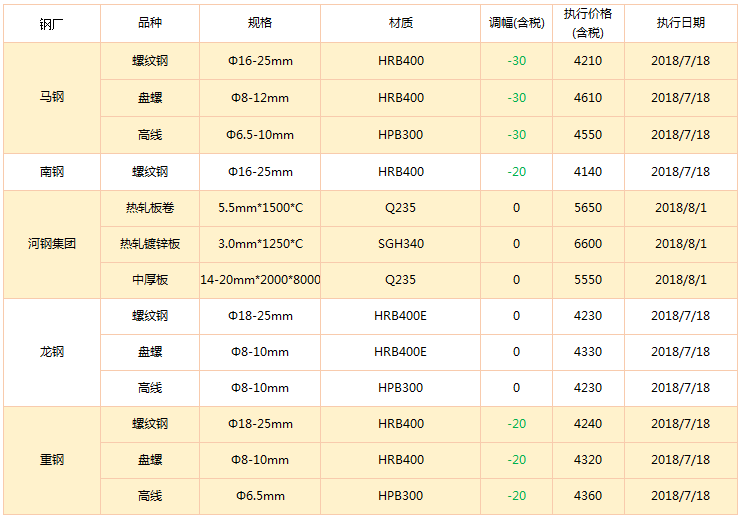Image resolution: width=742 pixels, height=518 pixels.
Task: Click the 调幅(含税) column header
Action: [517, 23]
